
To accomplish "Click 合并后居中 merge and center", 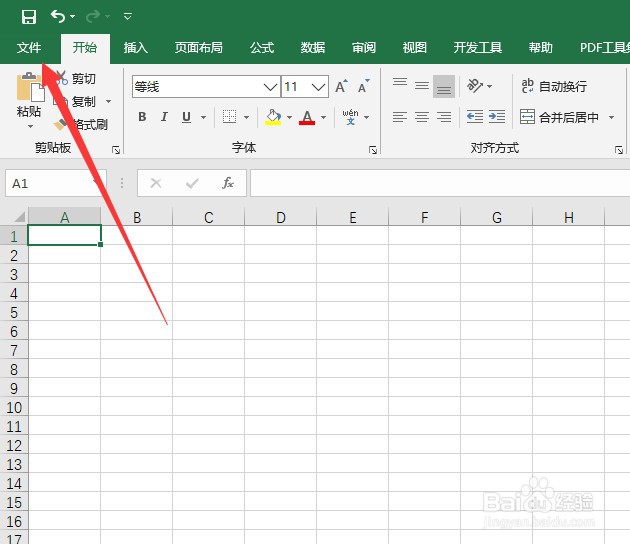I will tap(559, 117).
